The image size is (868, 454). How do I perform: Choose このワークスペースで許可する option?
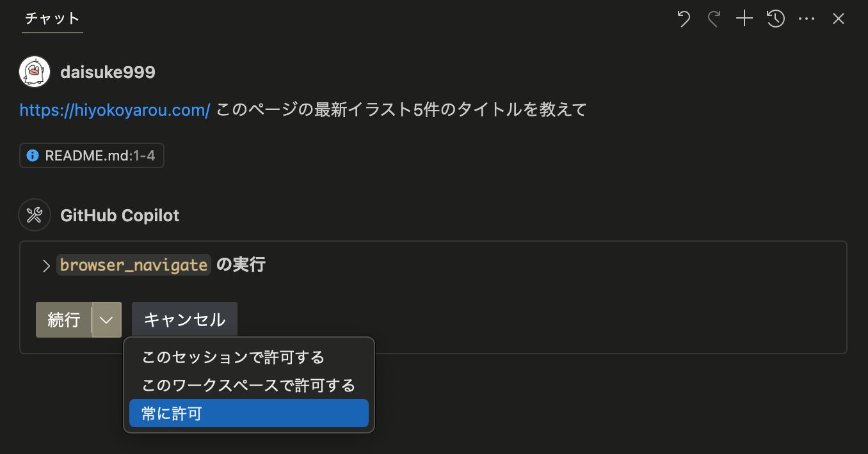247,385
